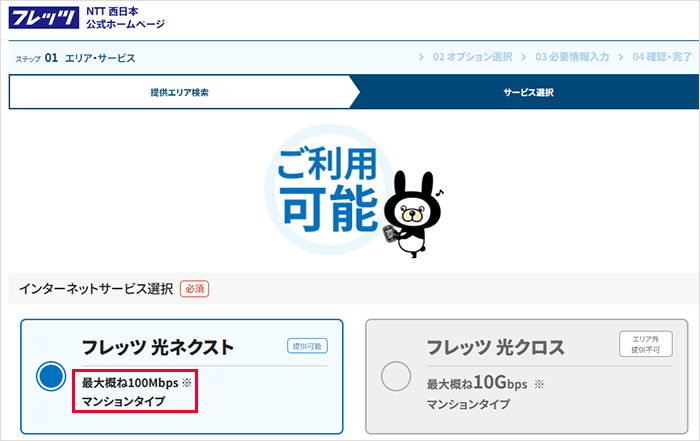Click chevron before 03 必要情報入力
The height and width of the screenshot is (441, 700).
click(x=524, y=57)
